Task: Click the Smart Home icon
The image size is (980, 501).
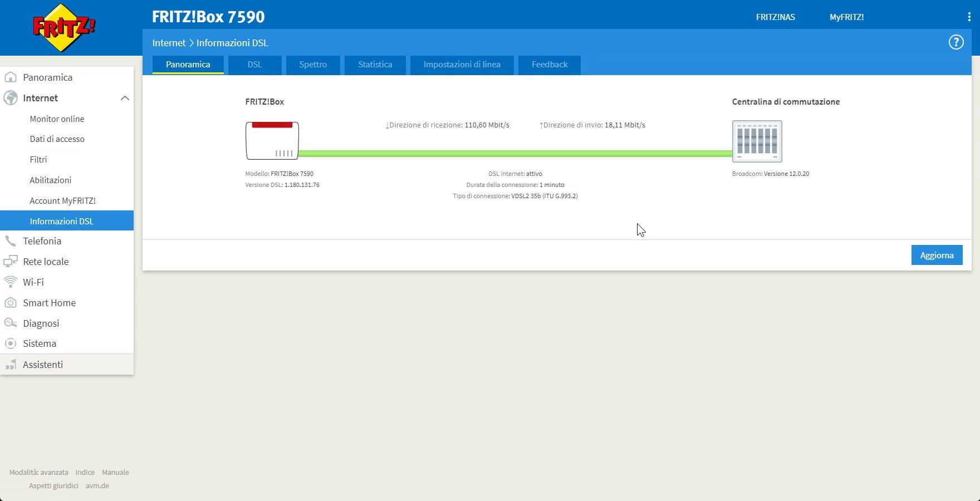Action: (x=10, y=303)
